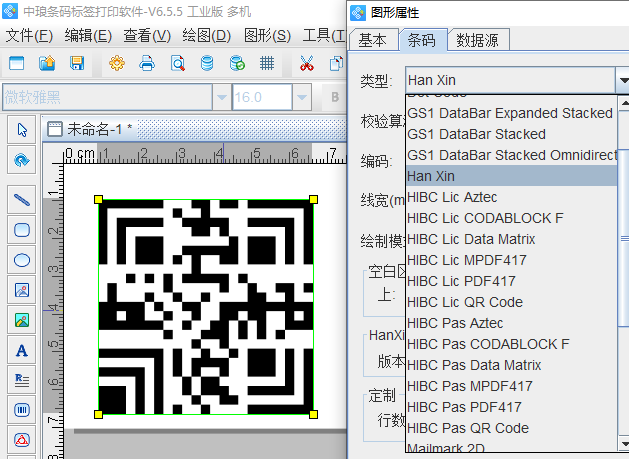Choose HIBC Pas PDF417 type
This screenshot has width=629, height=459.
click(511, 407)
